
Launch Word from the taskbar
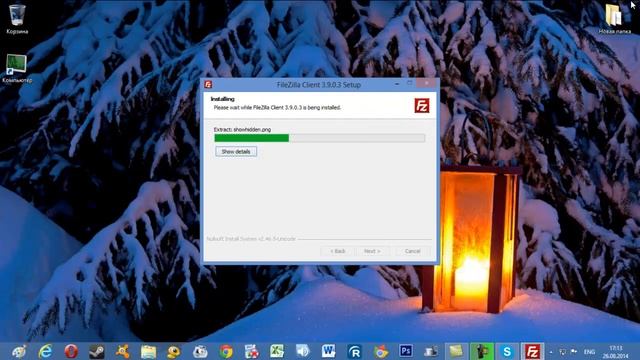[x=329, y=351]
